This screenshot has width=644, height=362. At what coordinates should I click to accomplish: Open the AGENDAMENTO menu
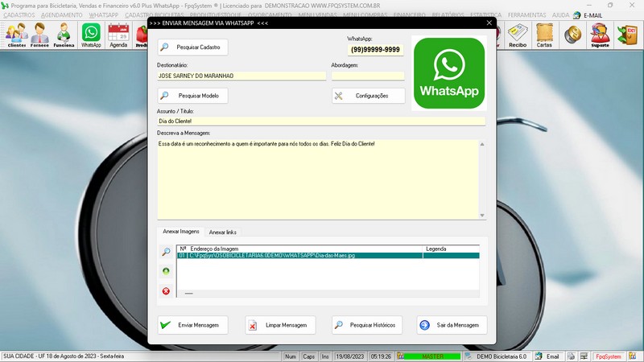click(62, 15)
